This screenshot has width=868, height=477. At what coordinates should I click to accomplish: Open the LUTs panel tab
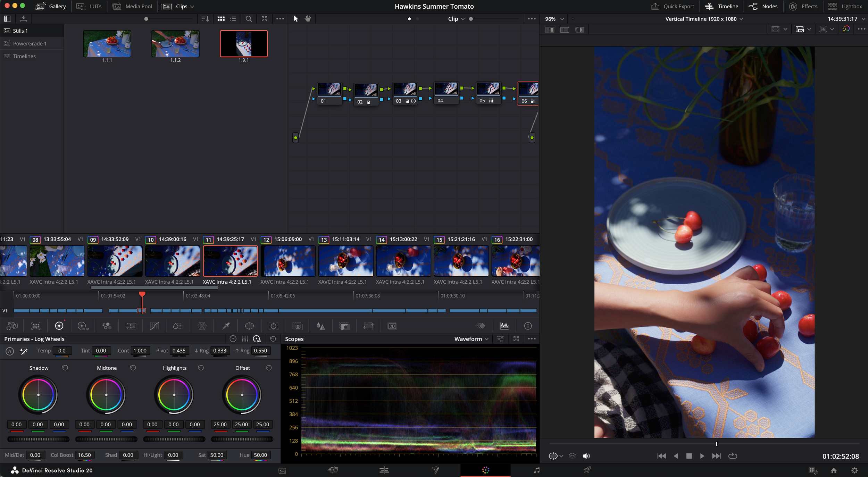(89, 7)
